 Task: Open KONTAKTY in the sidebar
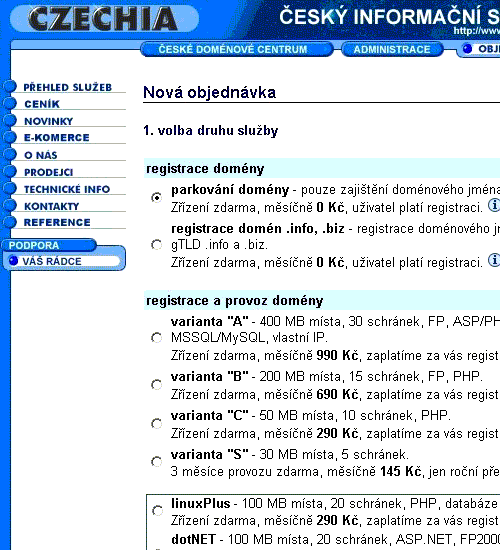click(x=52, y=206)
